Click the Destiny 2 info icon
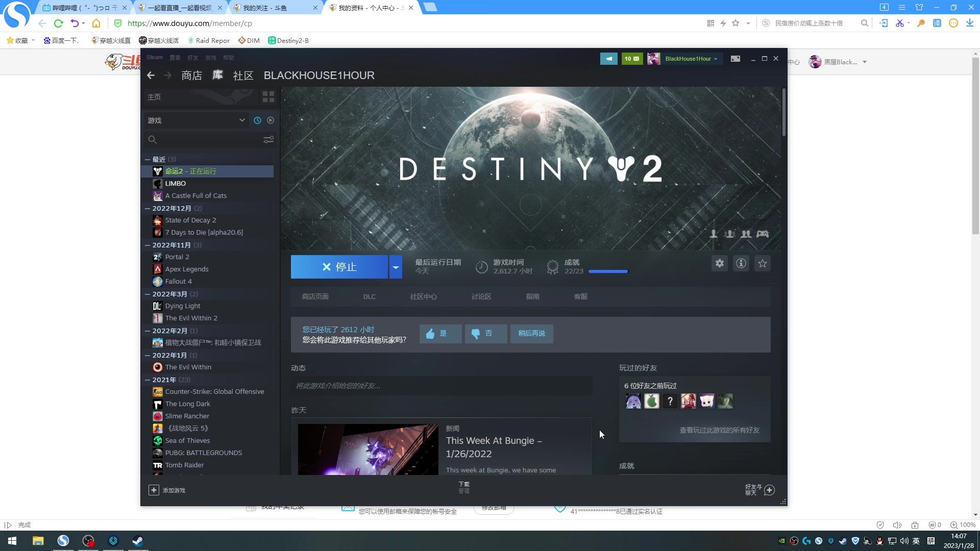This screenshot has width=980, height=551. coord(741,263)
